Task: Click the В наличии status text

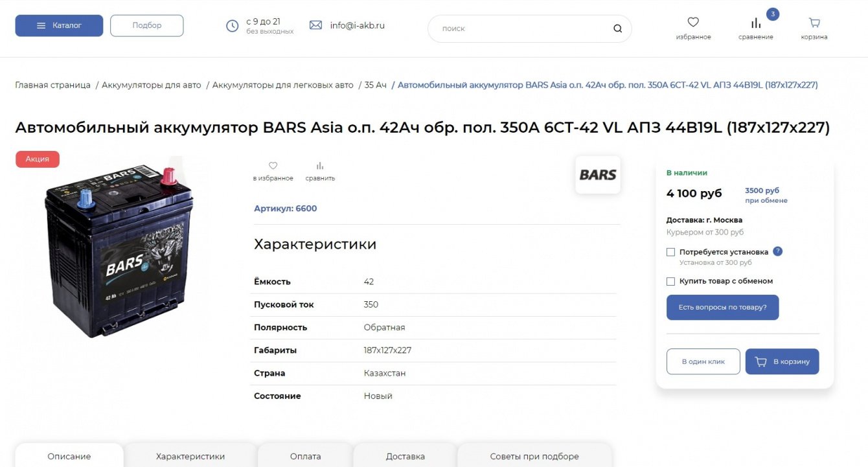Action: 687,173
